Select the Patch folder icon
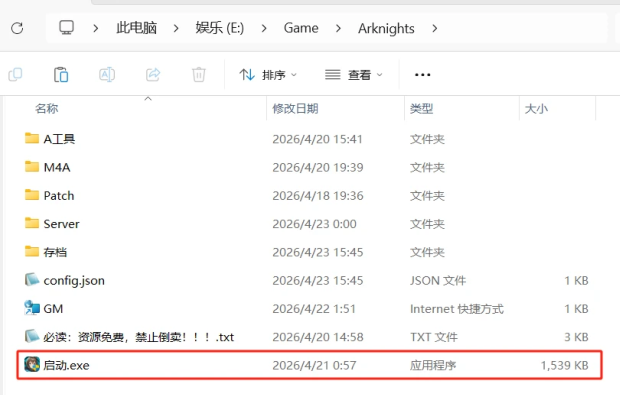This screenshot has width=620, height=395. [x=32, y=195]
